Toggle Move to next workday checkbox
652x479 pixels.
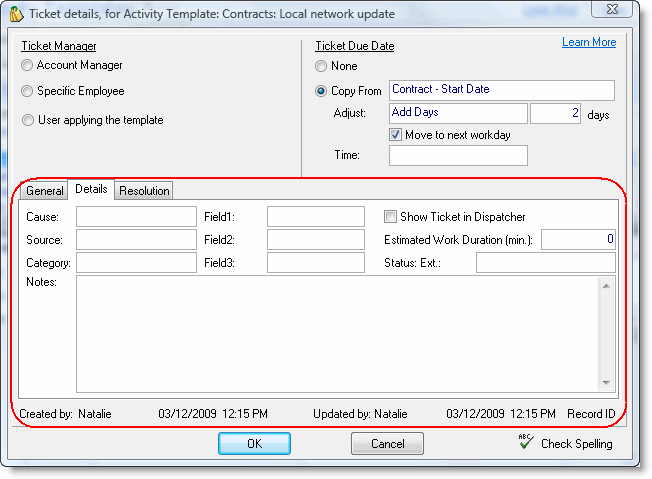[396, 135]
